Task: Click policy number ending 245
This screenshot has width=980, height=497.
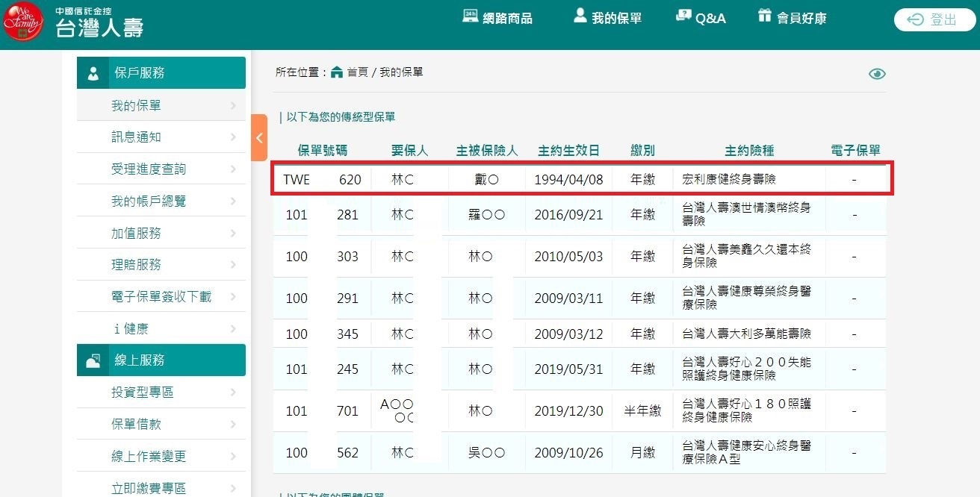Action: point(322,369)
